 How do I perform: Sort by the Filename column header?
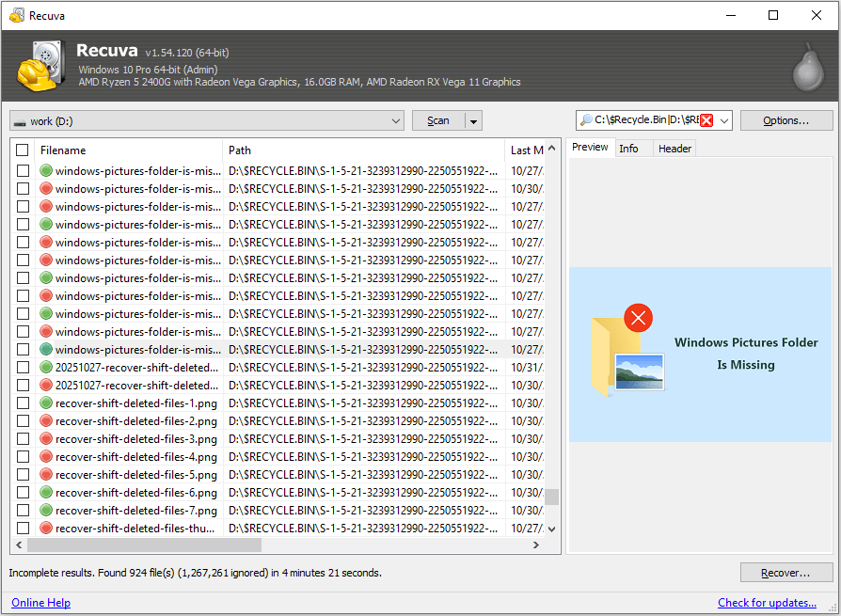tap(128, 150)
